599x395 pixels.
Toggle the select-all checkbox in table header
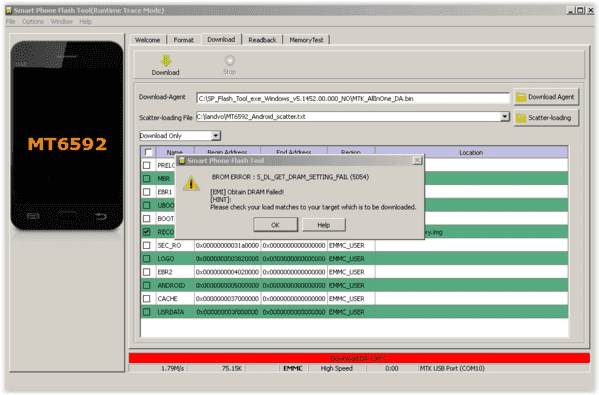(148, 152)
